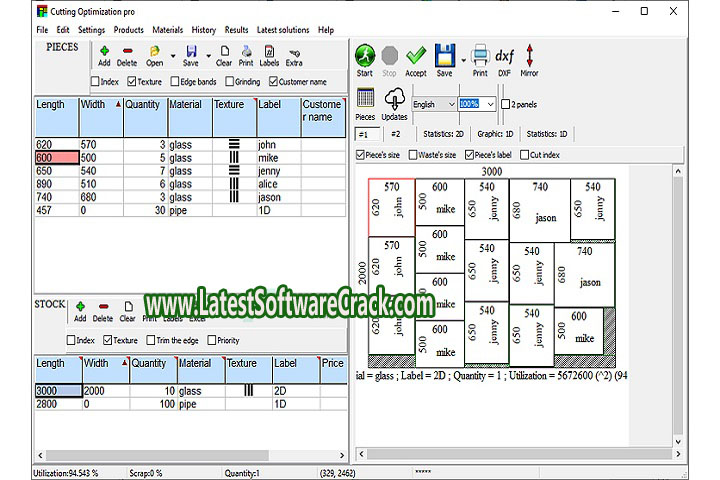Screen dimensions: 720x480
Task: Uncheck Customer name column
Action: (x=273, y=81)
